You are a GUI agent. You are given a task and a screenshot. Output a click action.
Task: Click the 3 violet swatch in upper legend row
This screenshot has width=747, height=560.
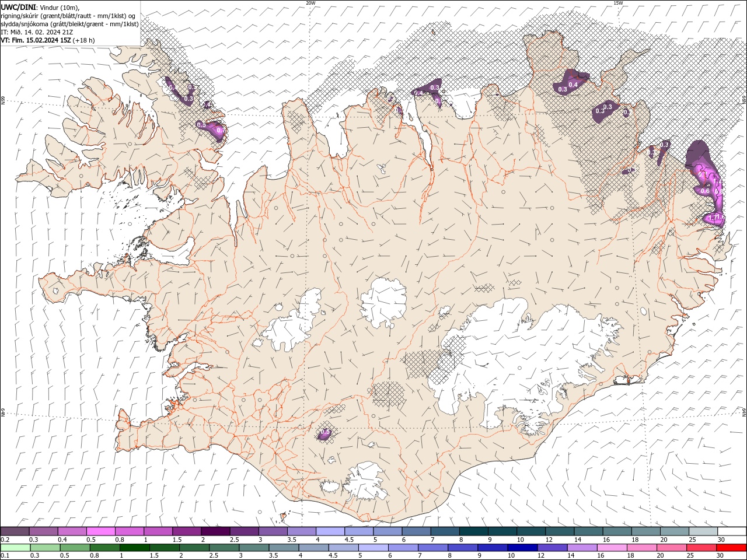point(273,531)
